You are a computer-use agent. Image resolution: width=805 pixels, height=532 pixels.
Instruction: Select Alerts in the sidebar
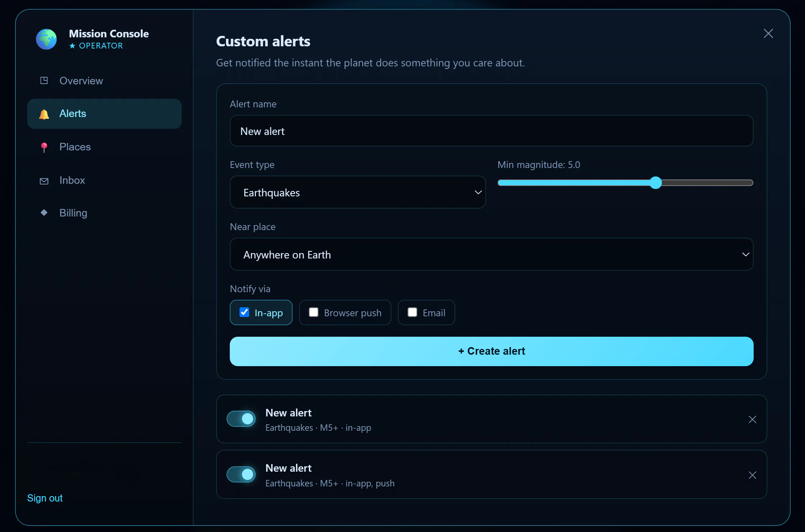(104, 114)
